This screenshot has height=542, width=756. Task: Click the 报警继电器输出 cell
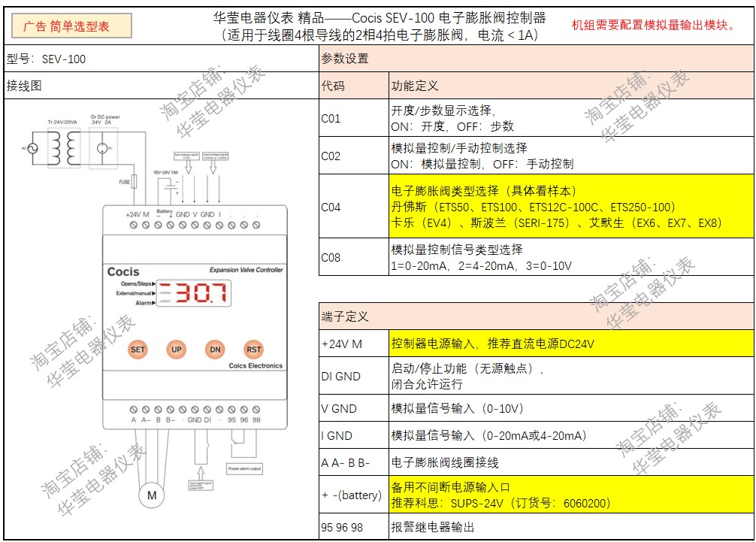click(571, 526)
